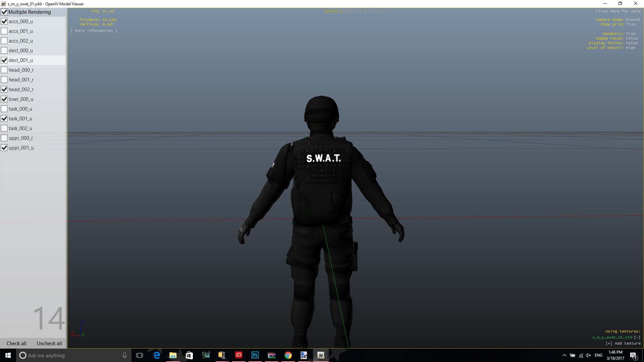Enable the task_002_u component
The height and width of the screenshot is (362, 644).
point(4,128)
